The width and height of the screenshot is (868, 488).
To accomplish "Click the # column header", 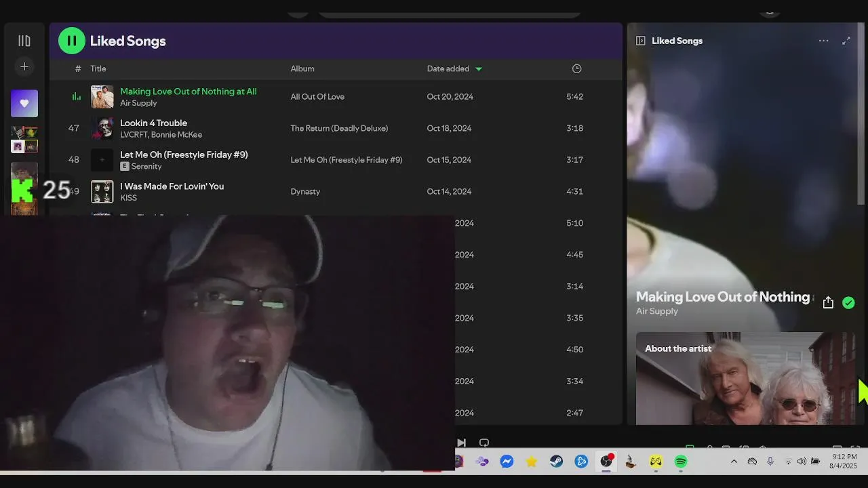I will 78,68.
